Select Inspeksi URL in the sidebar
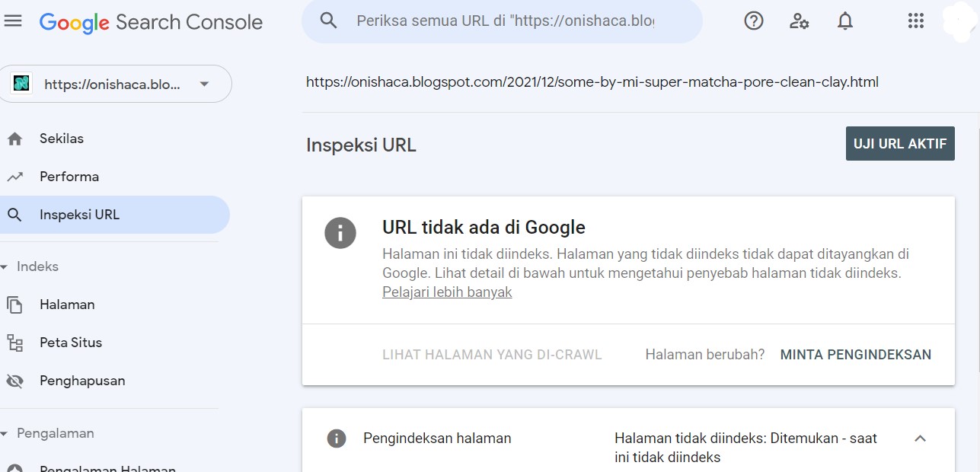980x472 pixels. point(114,215)
